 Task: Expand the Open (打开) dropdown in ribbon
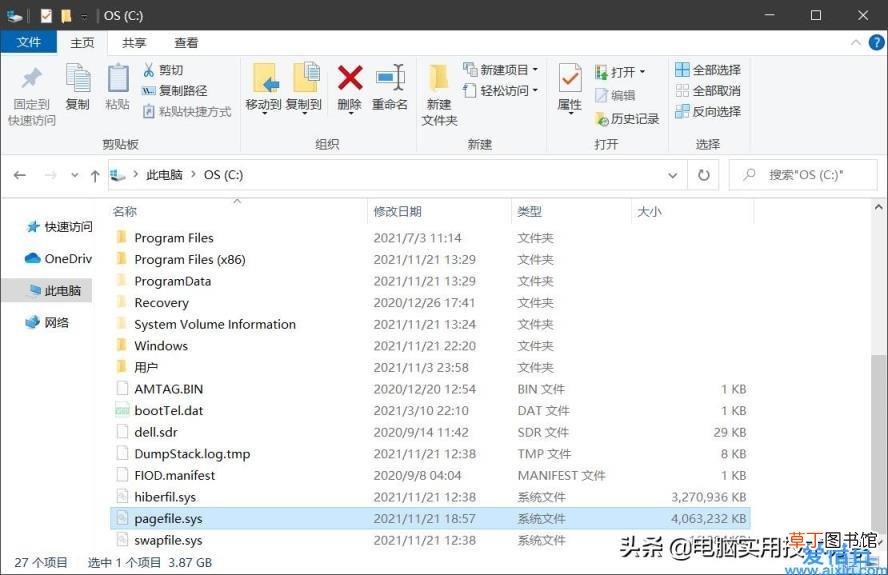click(x=620, y=72)
